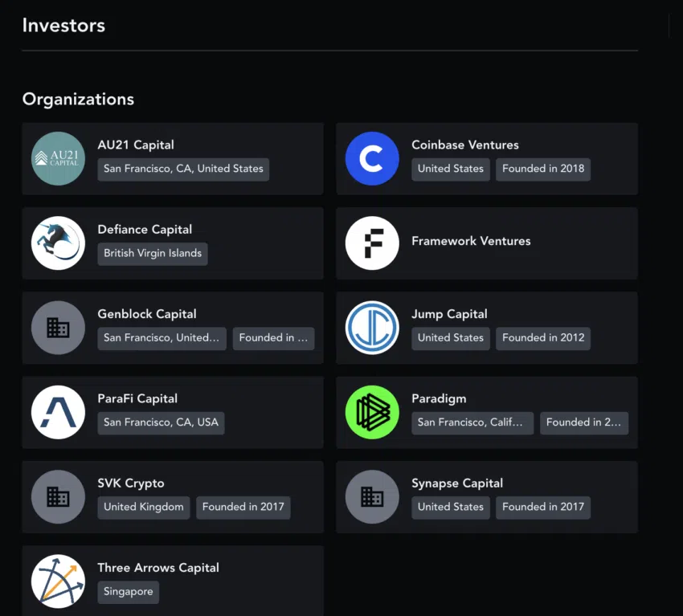Select the 'British Virgin Islands' tag

[x=153, y=253]
